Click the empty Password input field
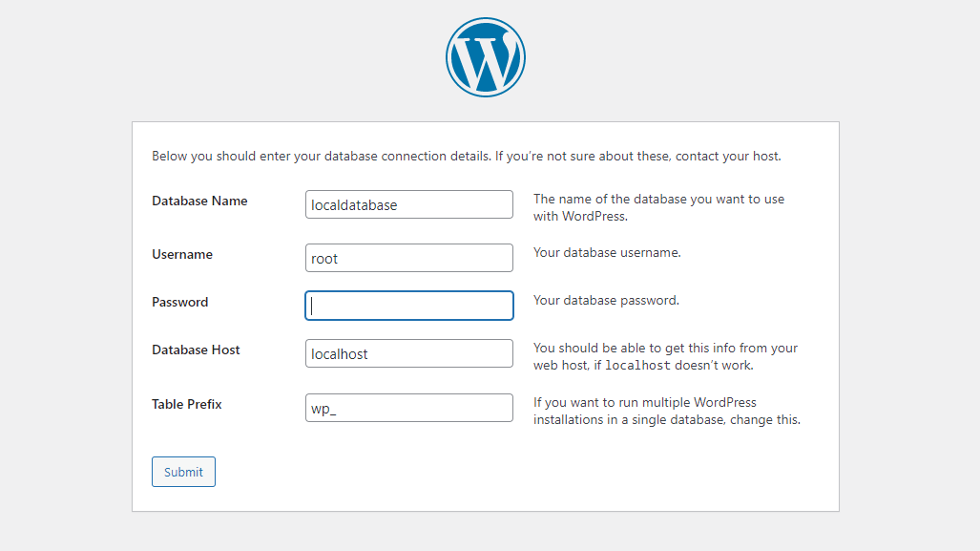The image size is (980, 551). (409, 306)
